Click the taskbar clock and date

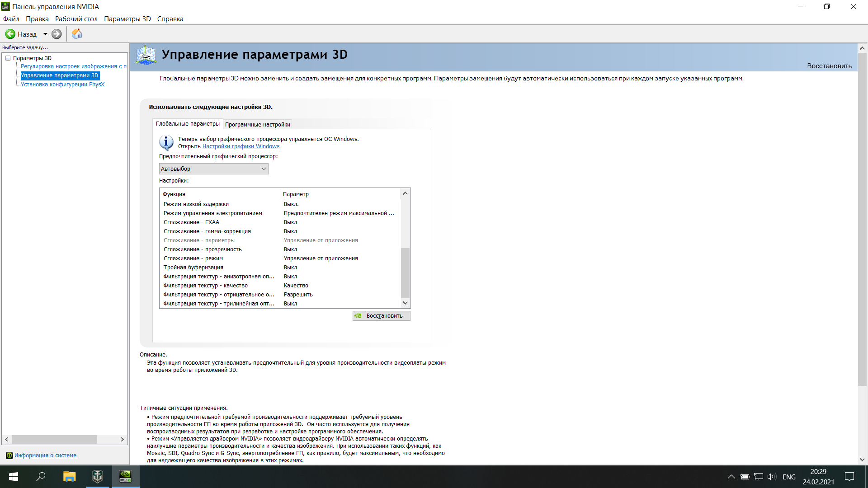click(x=818, y=477)
